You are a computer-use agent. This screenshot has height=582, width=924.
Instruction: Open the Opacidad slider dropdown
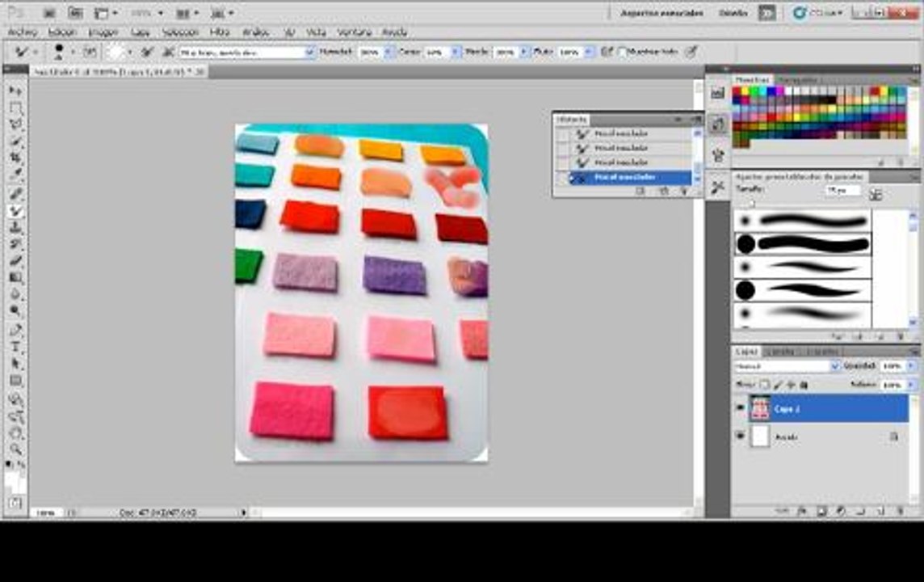coord(911,366)
